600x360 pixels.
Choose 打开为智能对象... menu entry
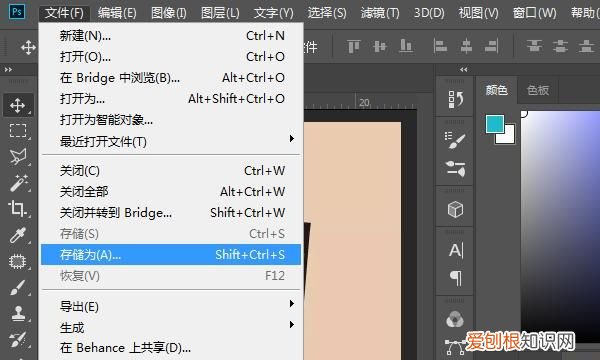point(171,120)
